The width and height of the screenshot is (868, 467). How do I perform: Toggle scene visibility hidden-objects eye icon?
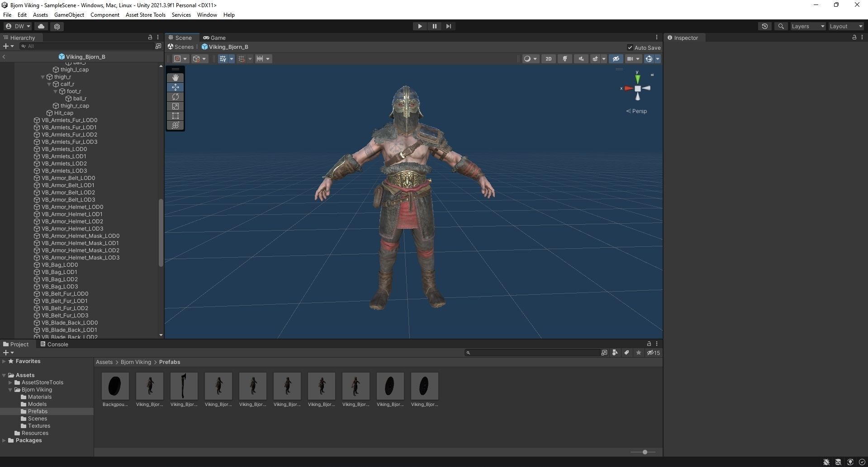pos(616,59)
